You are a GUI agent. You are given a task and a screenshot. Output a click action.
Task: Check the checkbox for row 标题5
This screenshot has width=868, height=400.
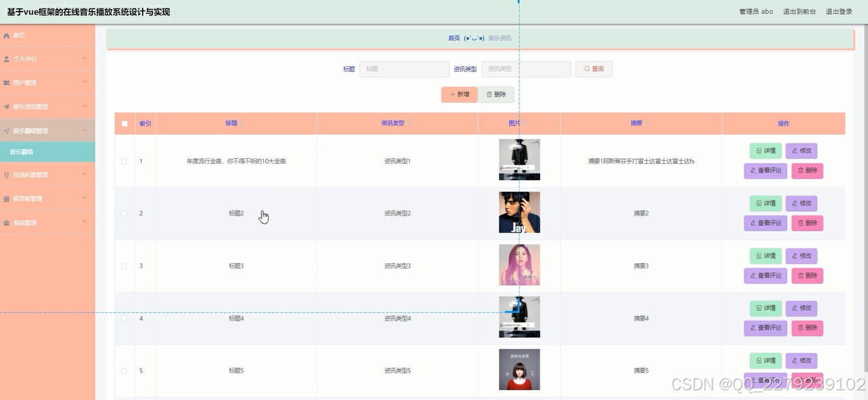tap(124, 371)
